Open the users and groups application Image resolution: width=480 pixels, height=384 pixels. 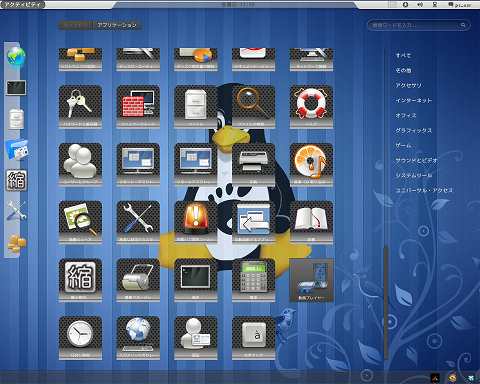coord(80,165)
